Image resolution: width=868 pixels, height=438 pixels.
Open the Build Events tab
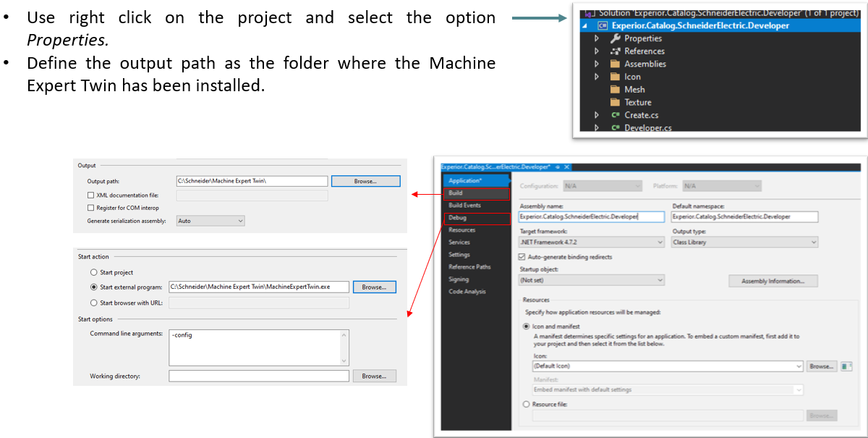pyautogui.click(x=476, y=206)
